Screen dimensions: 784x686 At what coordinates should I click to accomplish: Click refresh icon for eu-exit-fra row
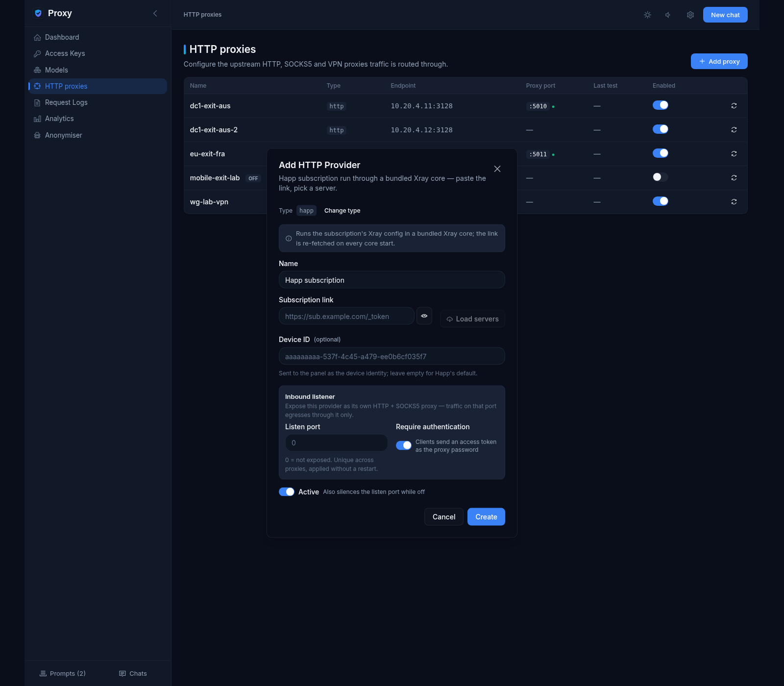coord(734,154)
